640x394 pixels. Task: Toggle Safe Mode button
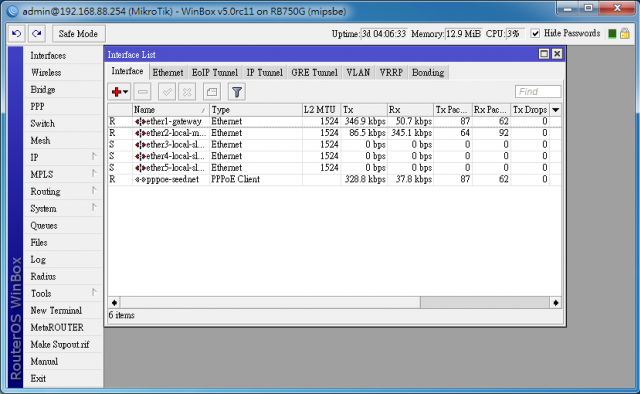78,33
